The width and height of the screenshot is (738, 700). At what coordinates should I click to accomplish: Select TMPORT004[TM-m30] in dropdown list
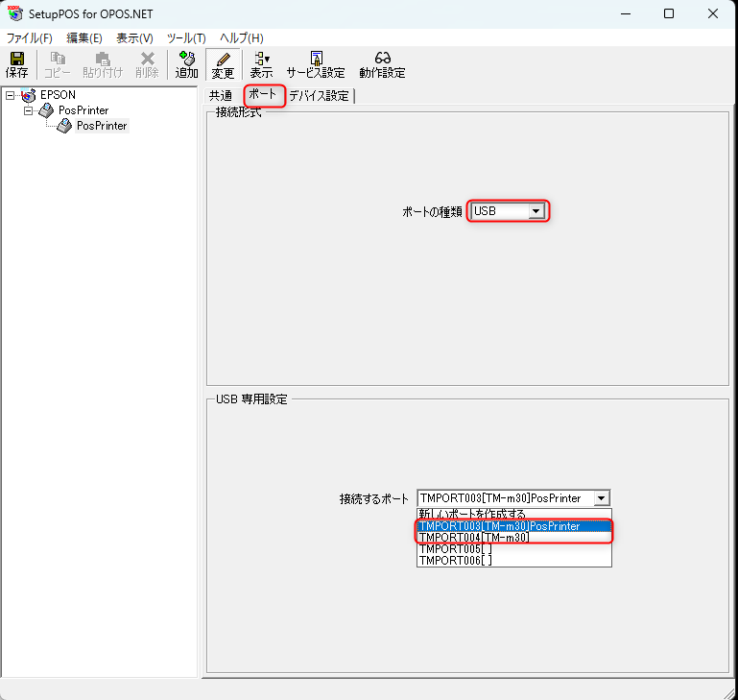point(514,538)
